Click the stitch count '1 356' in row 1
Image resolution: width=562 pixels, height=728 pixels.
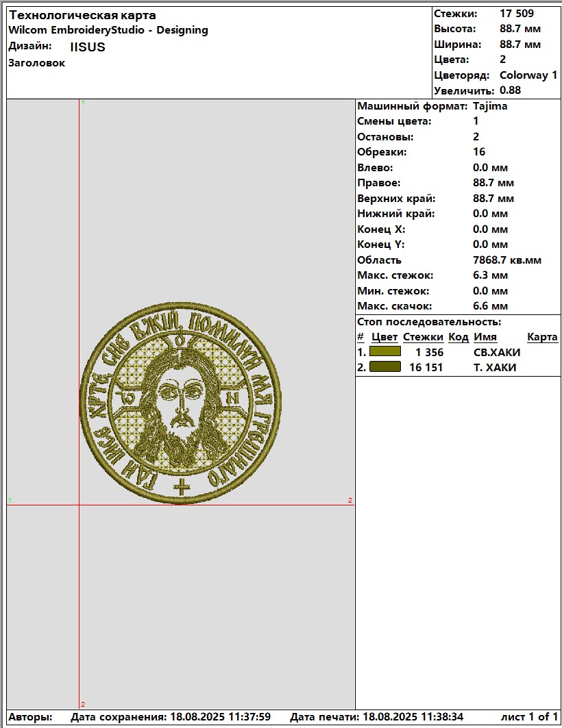[x=430, y=353]
